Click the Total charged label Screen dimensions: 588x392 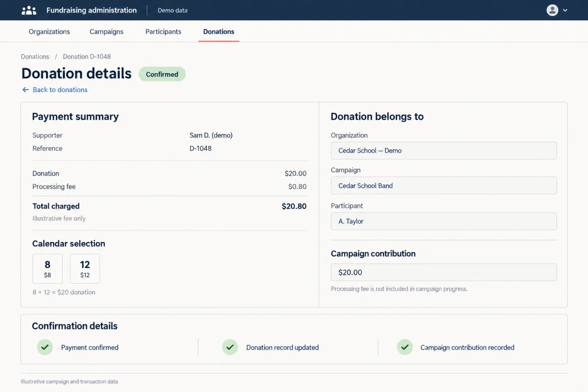56,206
